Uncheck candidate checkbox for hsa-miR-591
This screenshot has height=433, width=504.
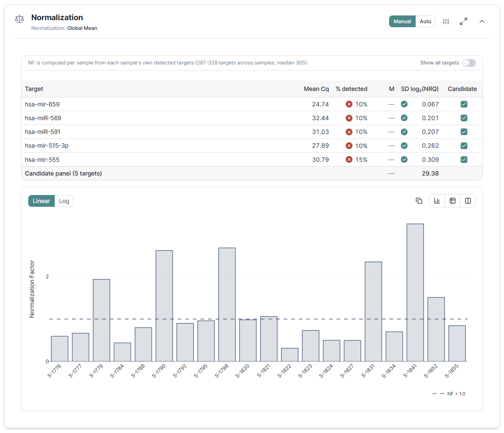click(x=464, y=132)
